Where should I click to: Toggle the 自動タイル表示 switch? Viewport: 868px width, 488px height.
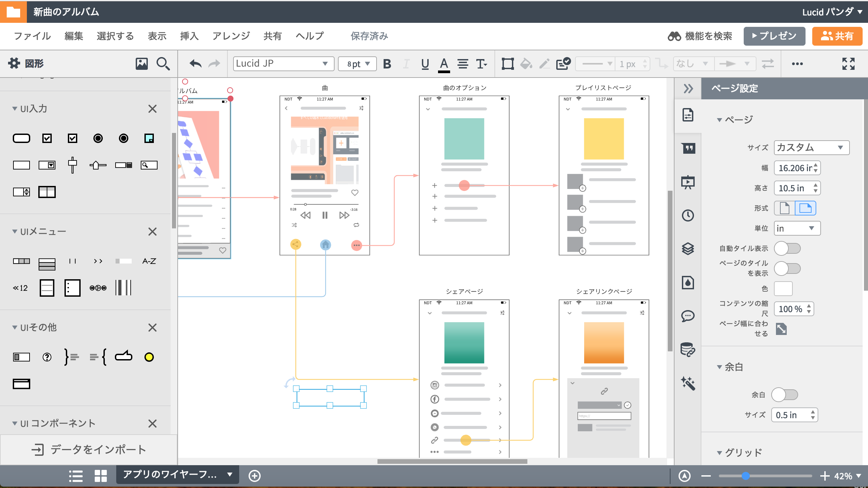787,249
